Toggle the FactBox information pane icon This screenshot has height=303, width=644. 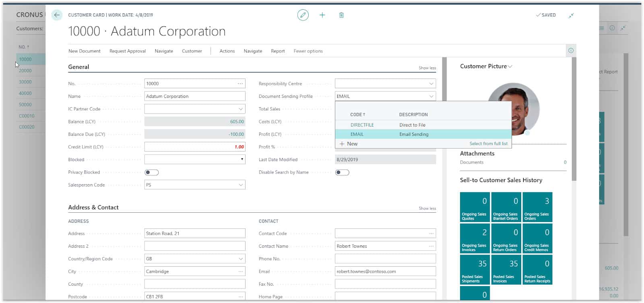coord(571,50)
